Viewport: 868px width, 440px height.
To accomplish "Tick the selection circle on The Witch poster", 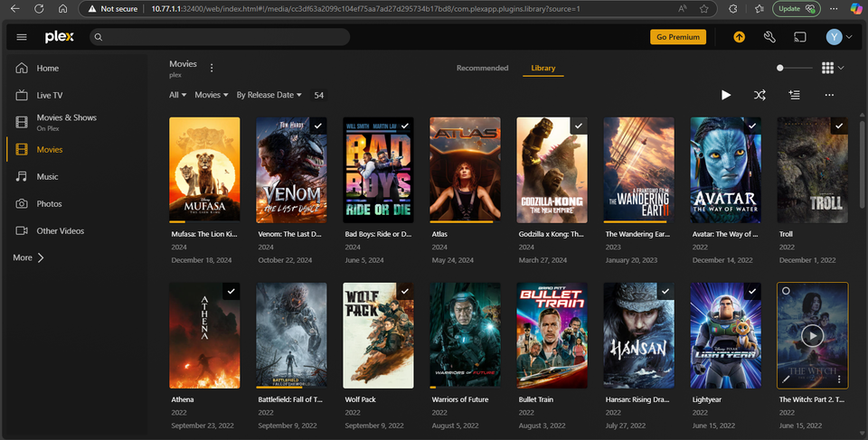I will pos(786,291).
